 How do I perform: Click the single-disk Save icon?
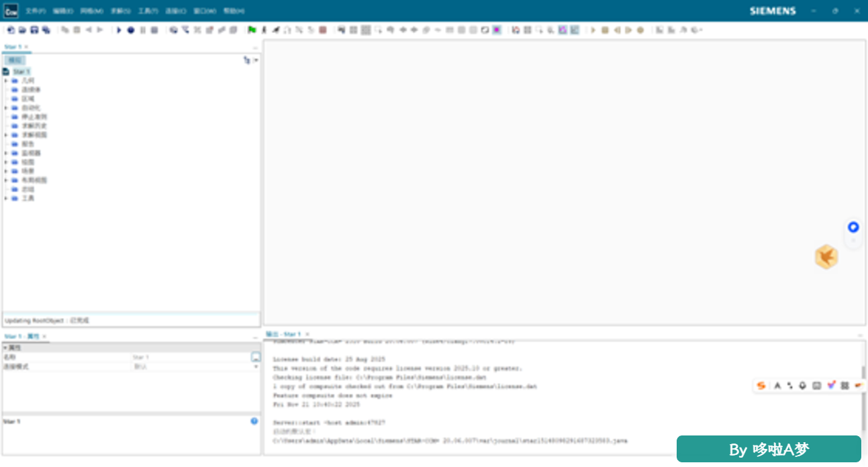click(34, 30)
